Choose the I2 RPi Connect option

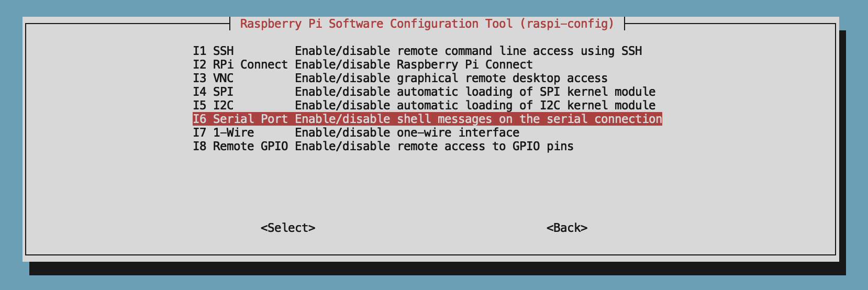[363, 64]
